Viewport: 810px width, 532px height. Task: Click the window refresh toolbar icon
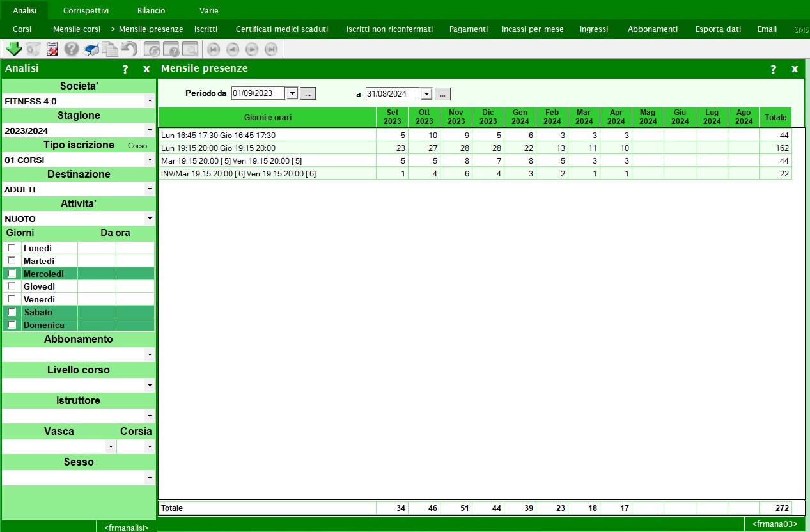click(152, 49)
